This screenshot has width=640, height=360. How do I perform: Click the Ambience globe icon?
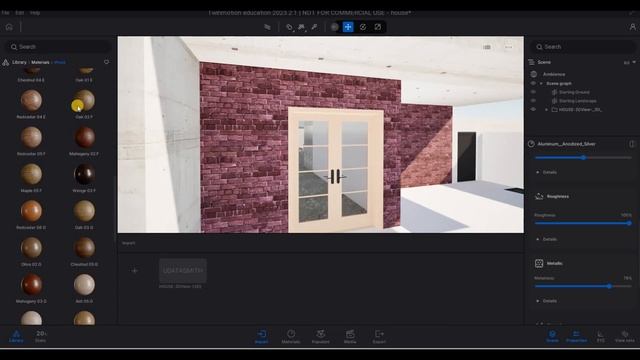click(x=533, y=74)
